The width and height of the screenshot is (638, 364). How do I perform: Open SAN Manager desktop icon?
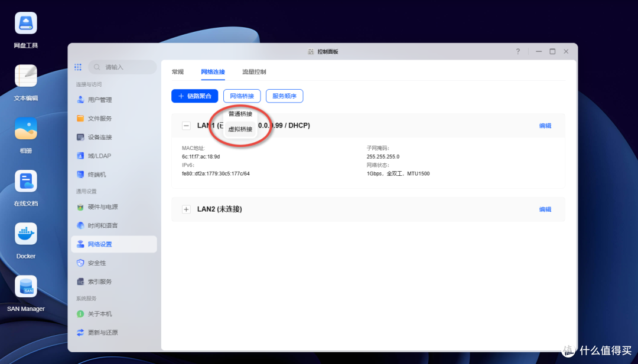click(x=26, y=286)
